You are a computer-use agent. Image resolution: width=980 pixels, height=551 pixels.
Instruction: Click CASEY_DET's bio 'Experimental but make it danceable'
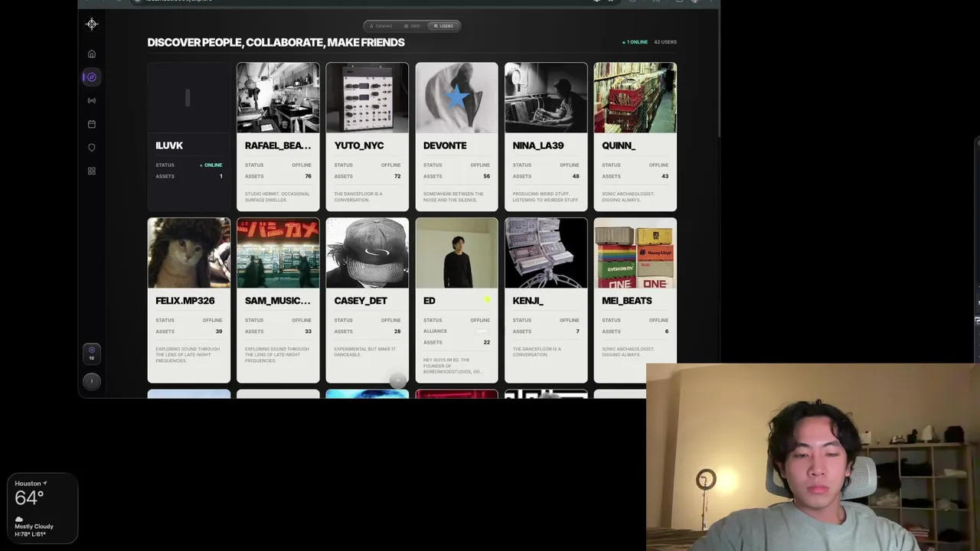click(365, 352)
